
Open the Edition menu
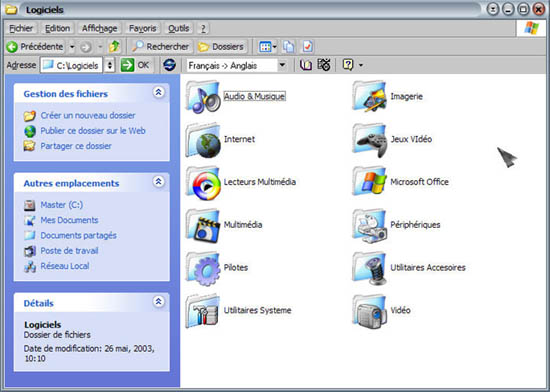pos(58,28)
